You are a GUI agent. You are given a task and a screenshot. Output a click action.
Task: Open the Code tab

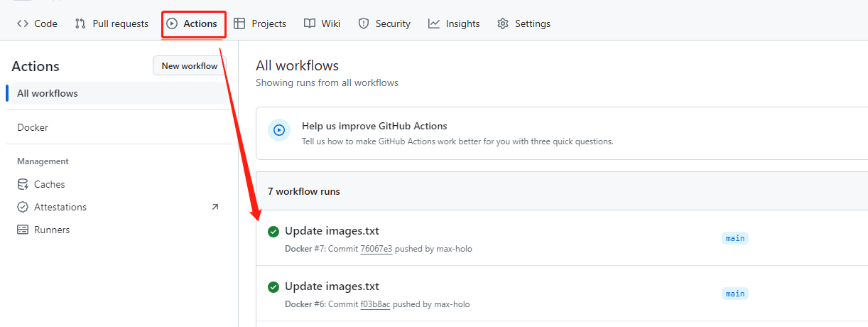[37, 23]
